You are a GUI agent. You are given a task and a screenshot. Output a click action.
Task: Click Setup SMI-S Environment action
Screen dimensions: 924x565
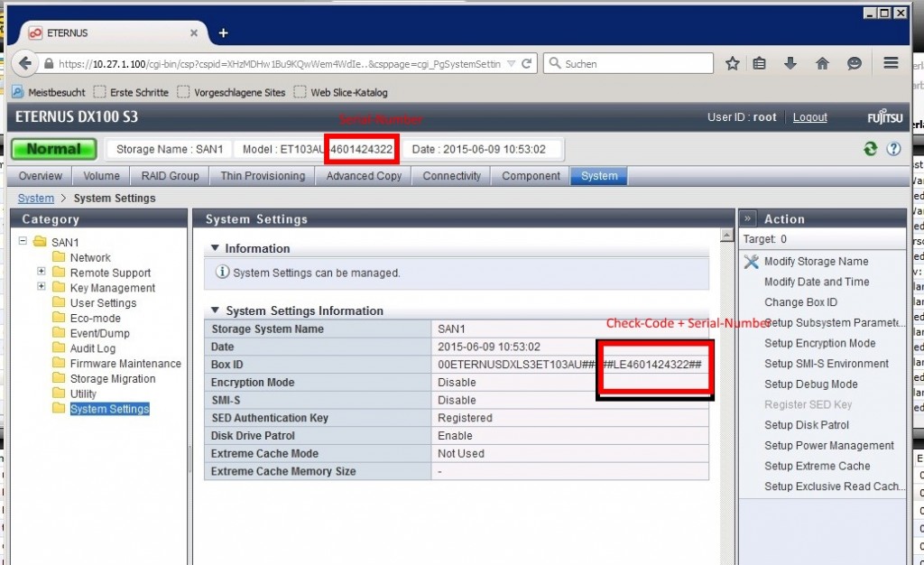[x=827, y=364]
